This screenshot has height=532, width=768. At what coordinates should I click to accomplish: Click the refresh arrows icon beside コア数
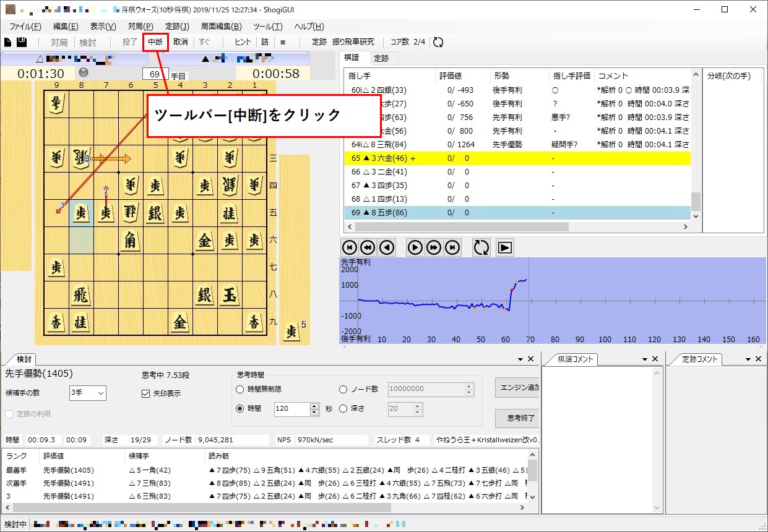click(438, 42)
